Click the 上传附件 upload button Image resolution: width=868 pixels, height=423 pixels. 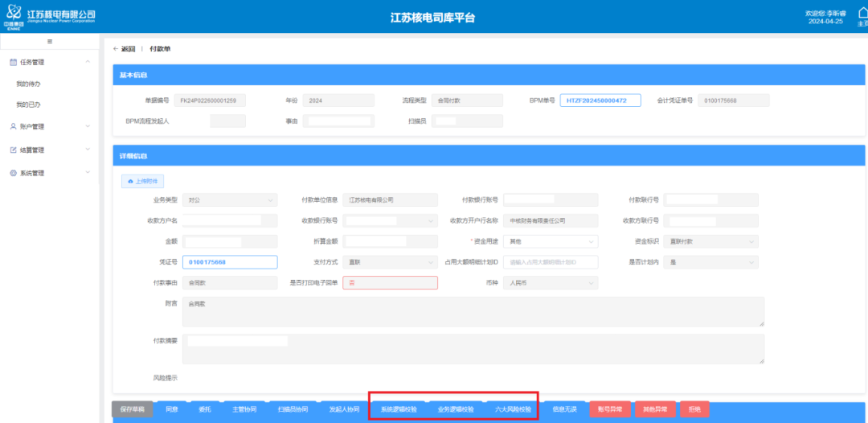tap(142, 182)
